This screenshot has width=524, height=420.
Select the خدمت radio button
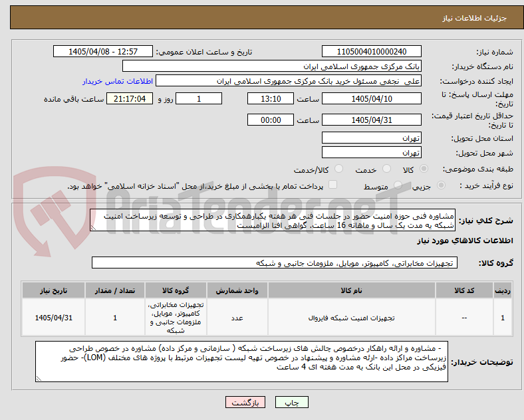(386, 169)
